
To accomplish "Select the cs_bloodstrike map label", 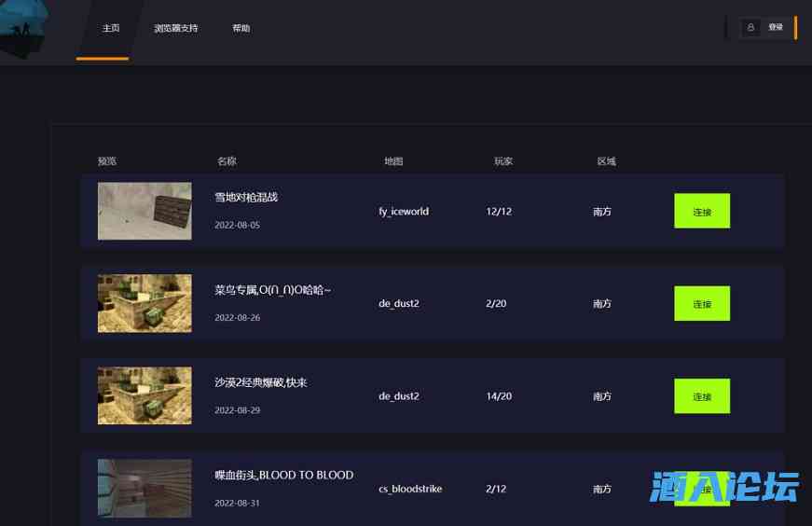I will [410, 489].
